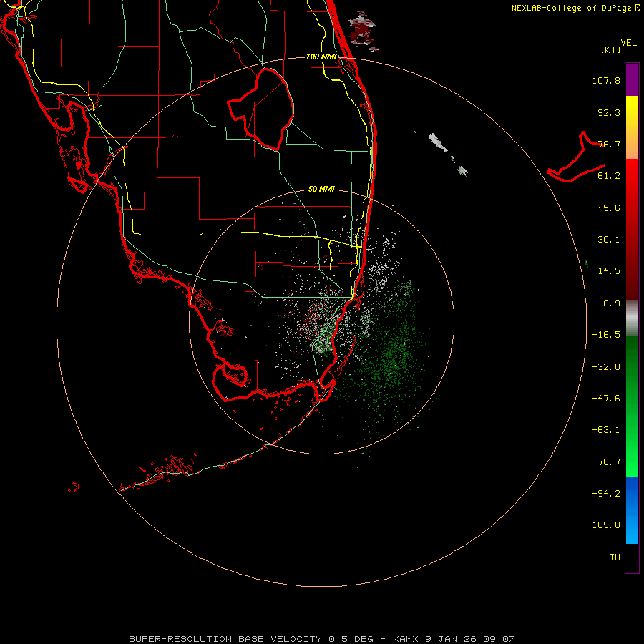Click the [KT] units label
The height and width of the screenshot is (644, 644).
(x=611, y=49)
